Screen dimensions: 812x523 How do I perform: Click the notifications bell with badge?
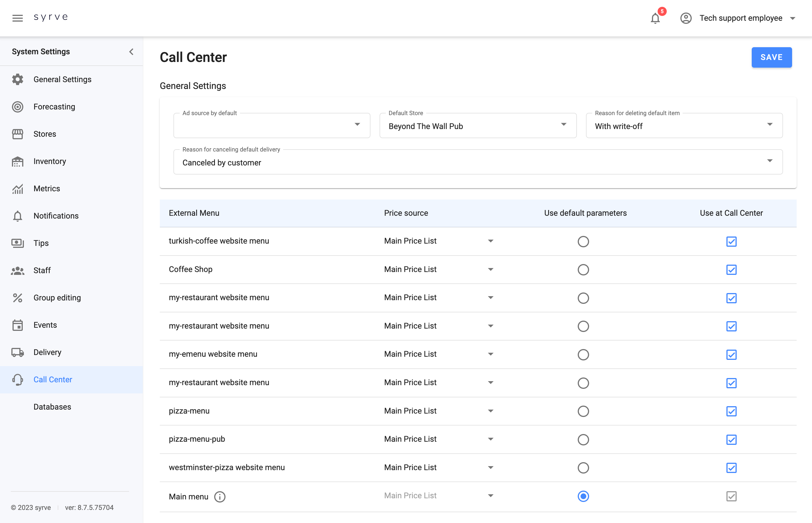click(x=655, y=18)
